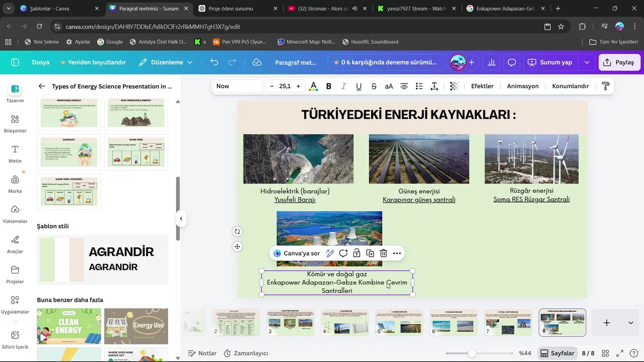The width and height of the screenshot is (644, 362).
Task: Increase font size with plus
Action: [298, 86]
